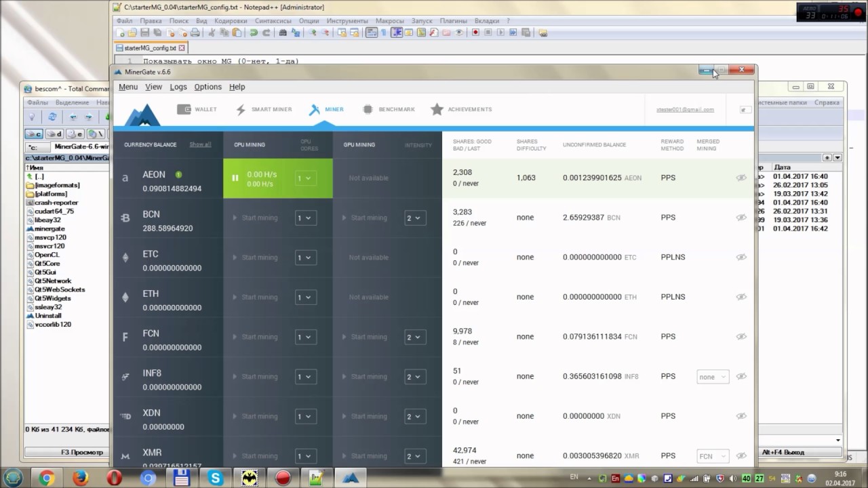Click the small button beside account email

(x=745, y=110)
